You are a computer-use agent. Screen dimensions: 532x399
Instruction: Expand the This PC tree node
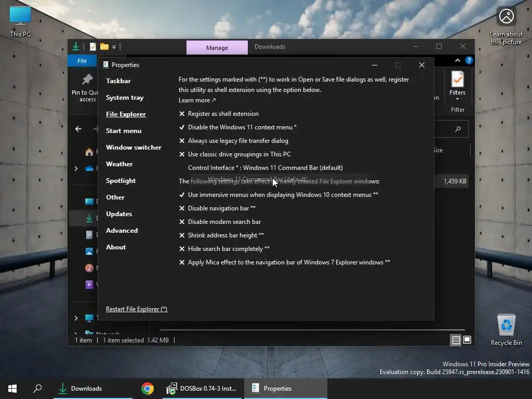76,318
